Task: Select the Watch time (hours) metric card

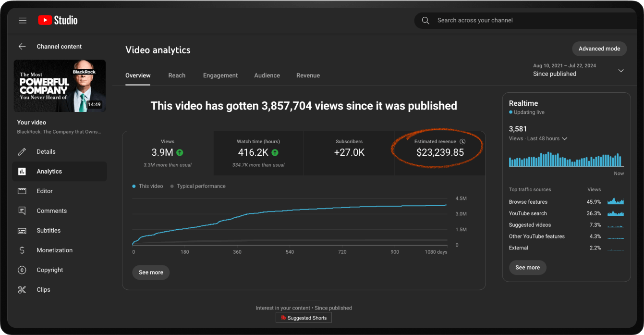Action: tap(258, 153)
